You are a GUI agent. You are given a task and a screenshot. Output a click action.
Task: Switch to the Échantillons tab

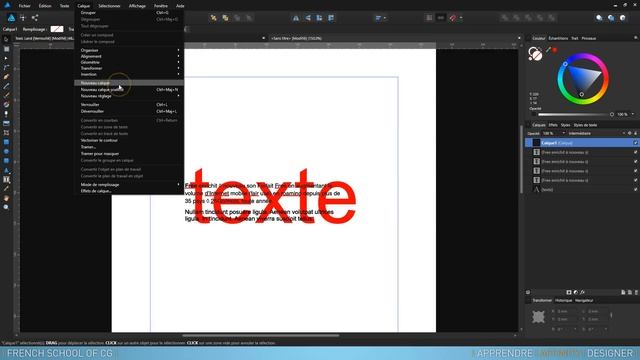558,38
